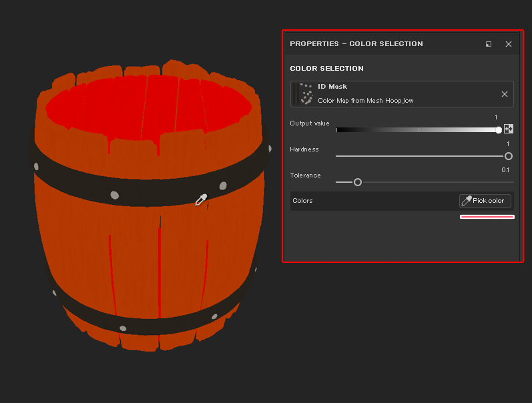532x403 pixels.
Task: Click the gray rivet on the upper hoop
Action: 114,195
